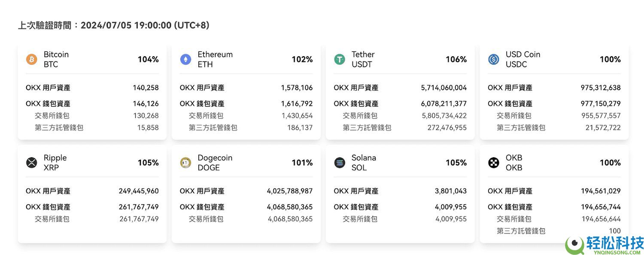
Task: Click the Solana SOL logo icon
Action: coord(339,163)
